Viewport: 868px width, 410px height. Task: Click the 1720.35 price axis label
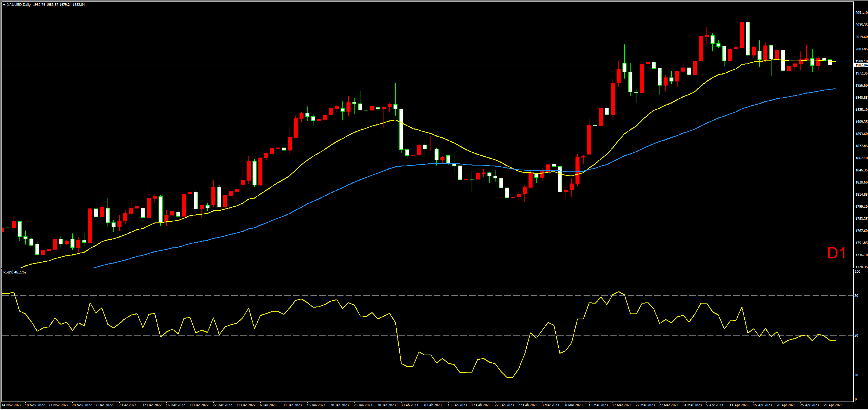[861, 267]
